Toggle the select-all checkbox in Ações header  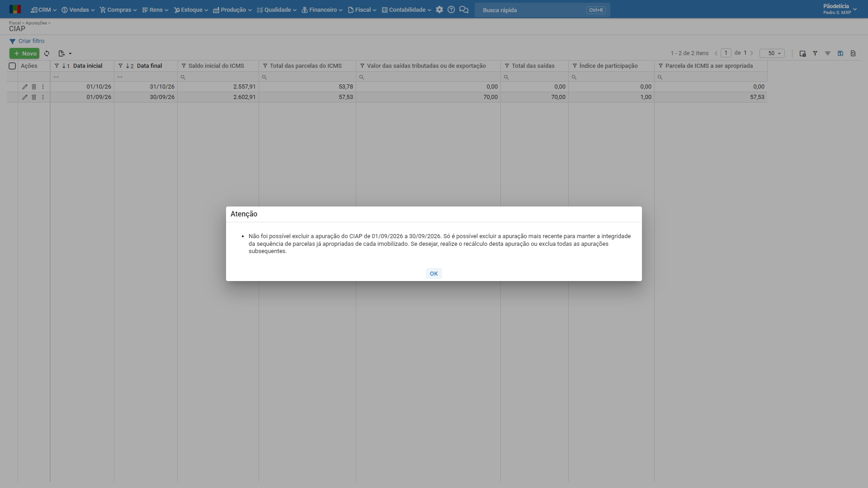[12, 66]
